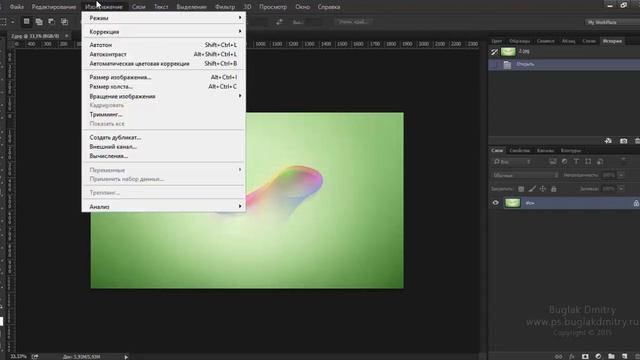Screen dimensions: 640x360
Task: Filter layers by shape layer type
Action: (588, 162)
